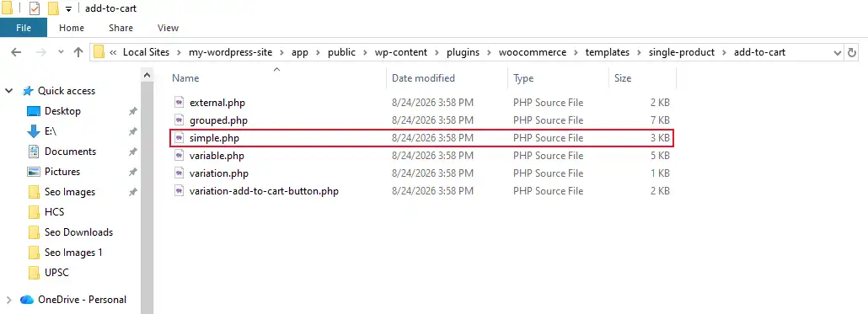The image size is (868, 314).
Task: Open Pictures in the navigation pane
Action: click(62, 172)
